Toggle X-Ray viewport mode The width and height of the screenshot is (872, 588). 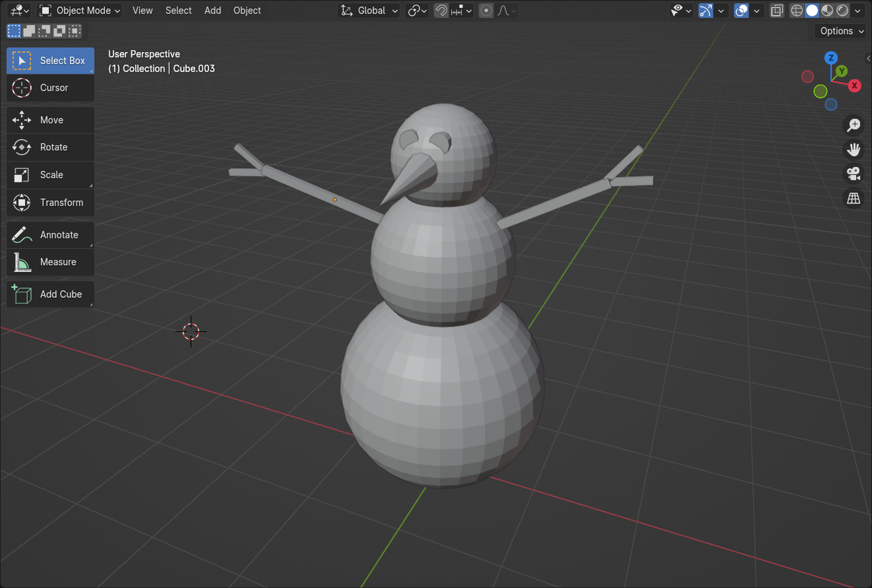(x=777, y=10)
